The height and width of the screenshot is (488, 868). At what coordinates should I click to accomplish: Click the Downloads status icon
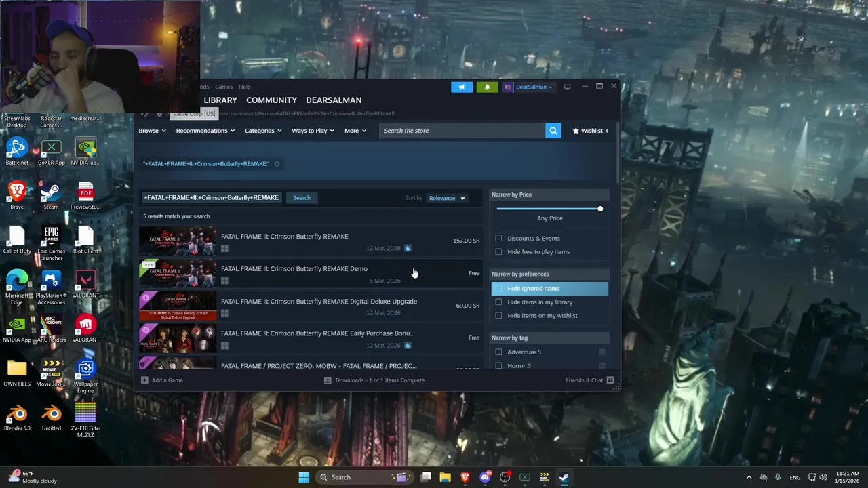(328, 380)
